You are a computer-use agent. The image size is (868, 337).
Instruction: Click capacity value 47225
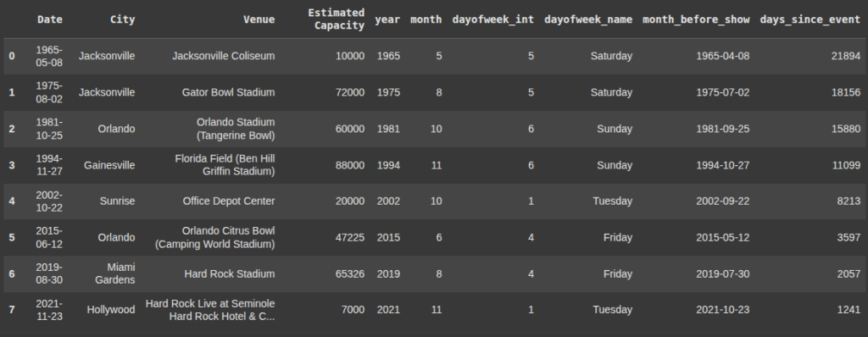click(x=350, y=237)
